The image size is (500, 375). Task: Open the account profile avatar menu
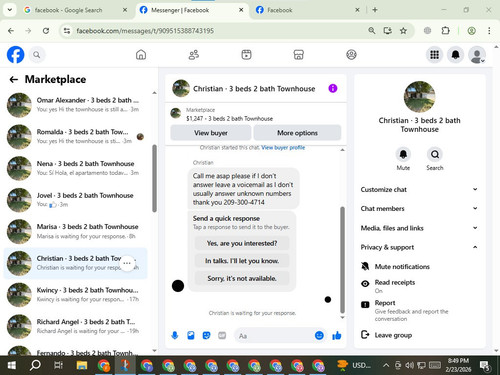[477, 55]
